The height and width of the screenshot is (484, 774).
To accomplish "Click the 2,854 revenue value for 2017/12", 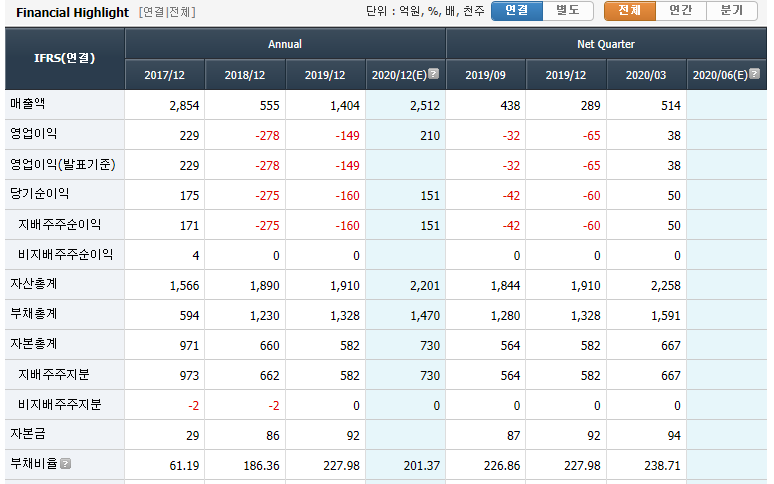I will pos(184,106).
